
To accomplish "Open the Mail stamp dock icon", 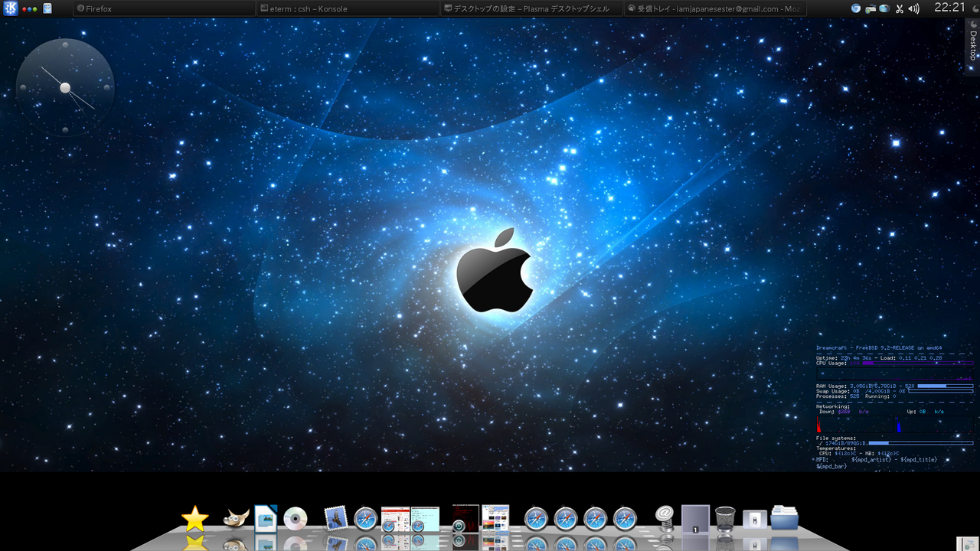I will point(336,519).
